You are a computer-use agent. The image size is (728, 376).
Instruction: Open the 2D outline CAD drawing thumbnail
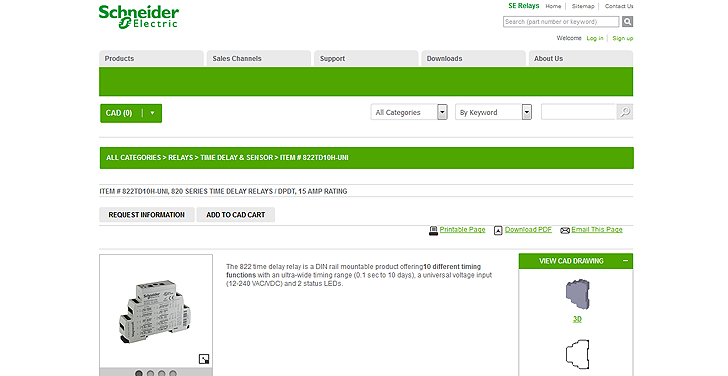click(577, 354)
